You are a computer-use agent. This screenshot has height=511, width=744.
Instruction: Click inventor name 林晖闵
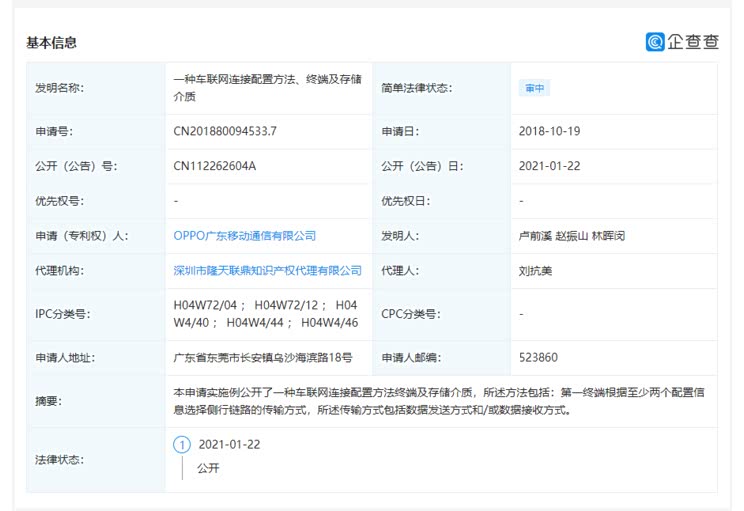pos(608,236)
